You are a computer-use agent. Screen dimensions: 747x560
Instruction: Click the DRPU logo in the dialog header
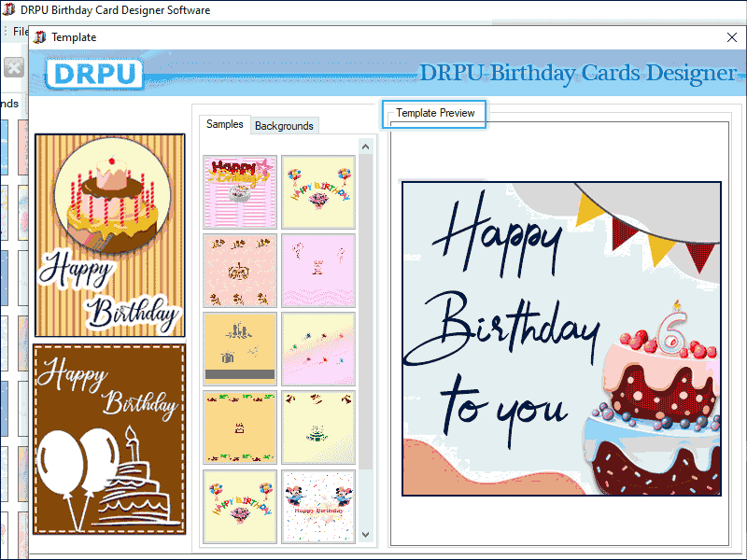pyautogui.click(x=93, y=74)
